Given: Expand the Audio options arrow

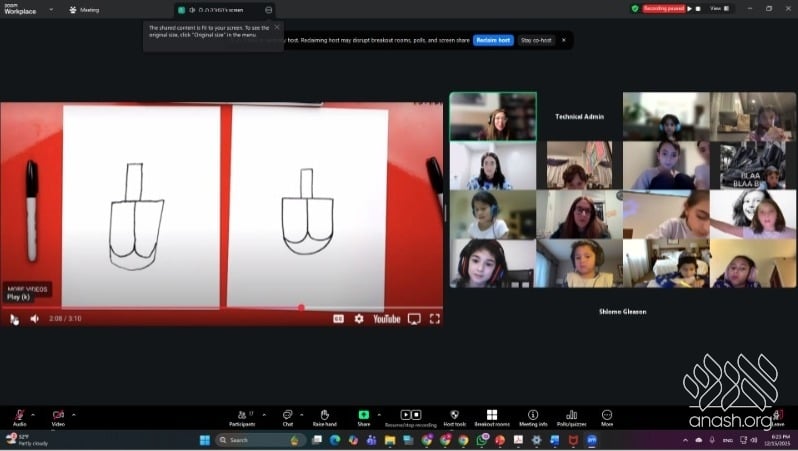Looking at the screenshot, I should pyautogui.click(x=33, y=413).
